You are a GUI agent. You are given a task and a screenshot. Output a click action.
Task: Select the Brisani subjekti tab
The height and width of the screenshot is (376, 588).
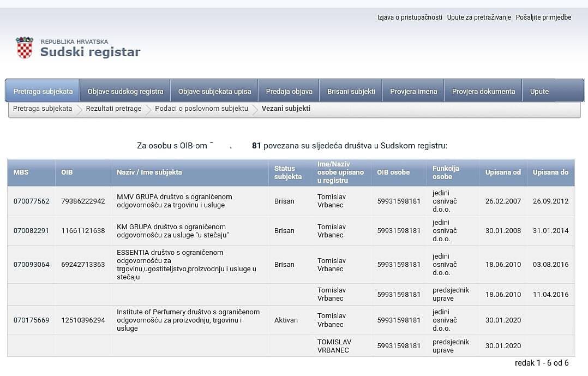351,91
